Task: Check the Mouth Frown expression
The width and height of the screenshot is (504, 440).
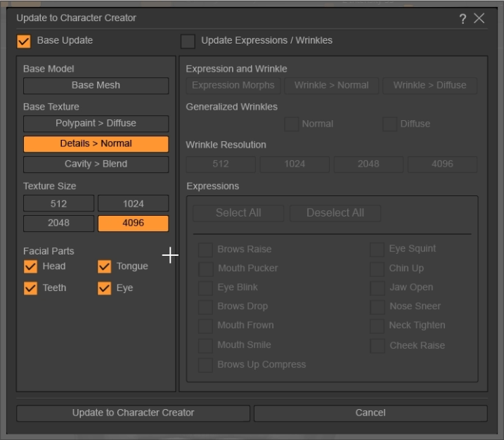Action: tap(205, 326)
